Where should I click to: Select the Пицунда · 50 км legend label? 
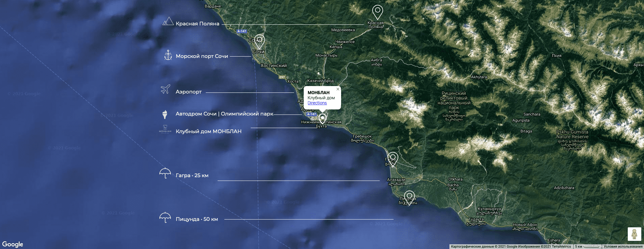[x=197, y=219]
